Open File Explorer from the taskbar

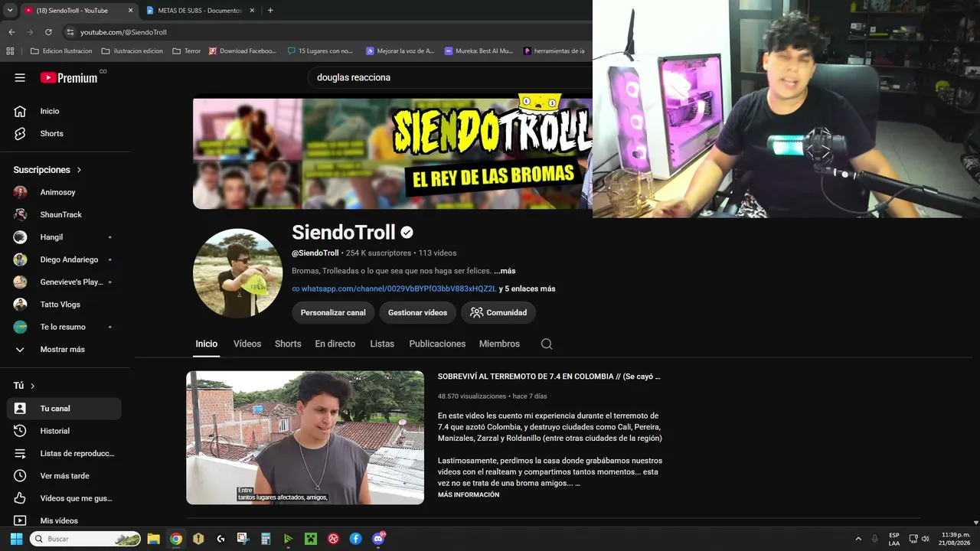tap(153, 539)
